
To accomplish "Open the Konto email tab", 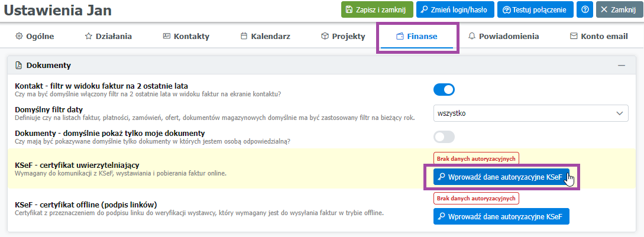I will (599, 37).
